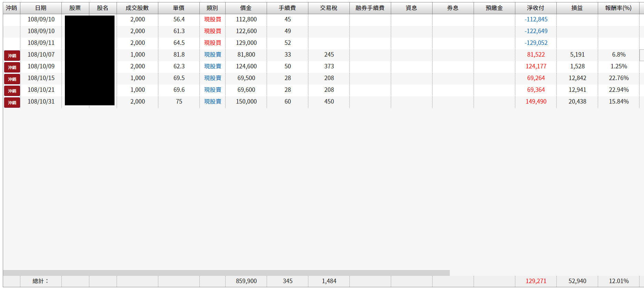644x289 pixels.
Task: Select profit value 12,842
Action: [577, 78]
